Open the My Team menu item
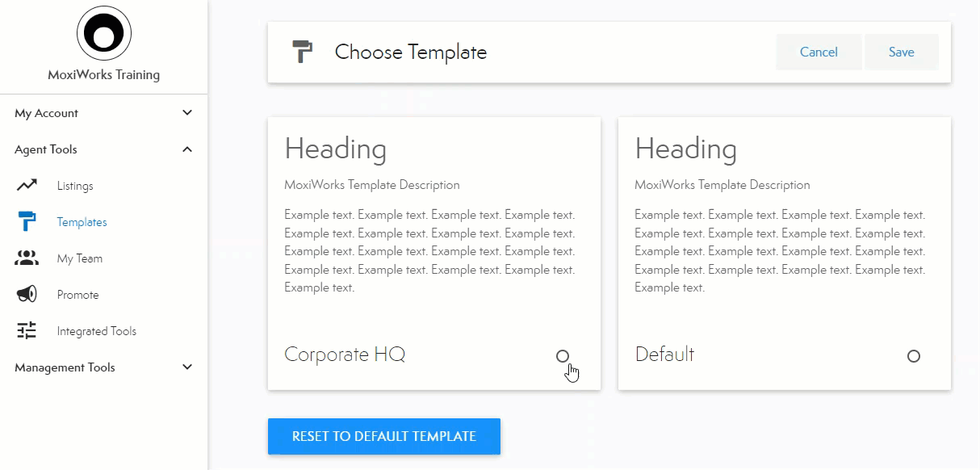Viewport: 980px width, 470px height. pos(79,258)
